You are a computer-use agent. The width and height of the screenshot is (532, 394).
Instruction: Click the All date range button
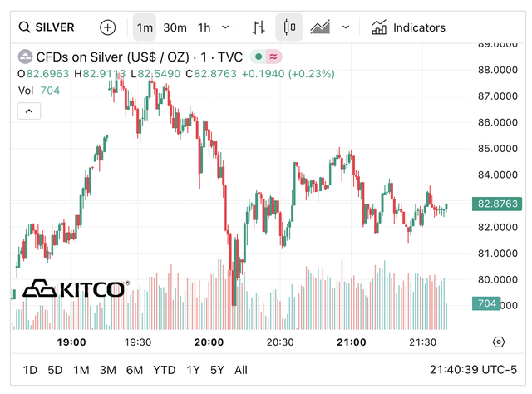tap(241, 370)
